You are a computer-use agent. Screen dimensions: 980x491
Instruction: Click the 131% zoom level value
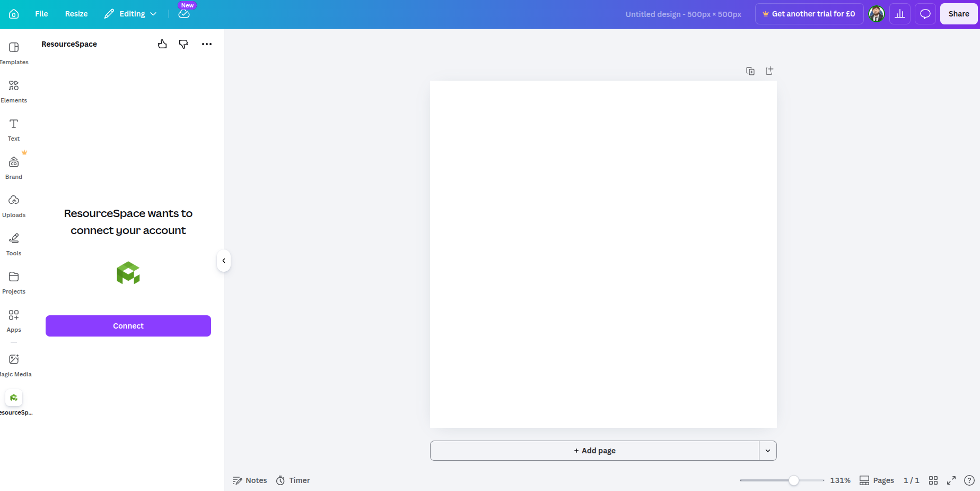(x=841, y=480)
